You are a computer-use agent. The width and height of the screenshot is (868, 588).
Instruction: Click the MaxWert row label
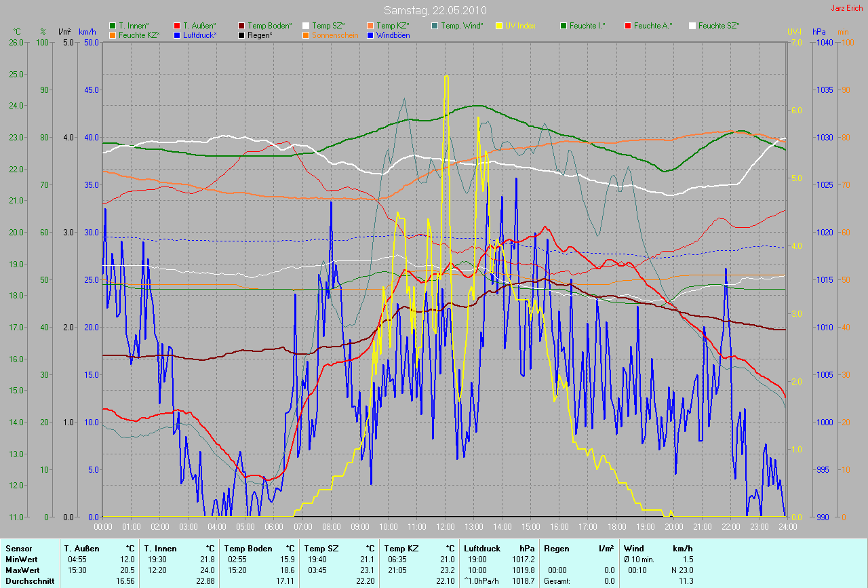coord(22,570)
